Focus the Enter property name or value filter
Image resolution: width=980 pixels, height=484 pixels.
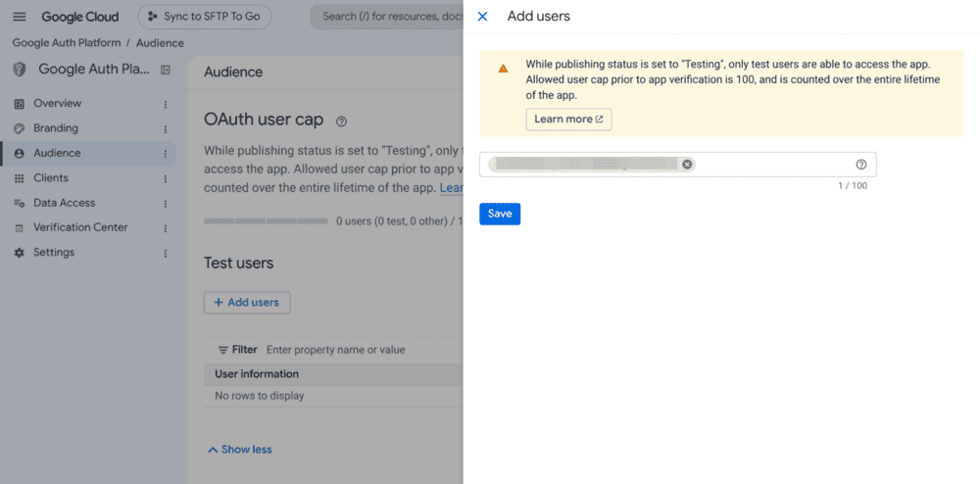[335, 350]
